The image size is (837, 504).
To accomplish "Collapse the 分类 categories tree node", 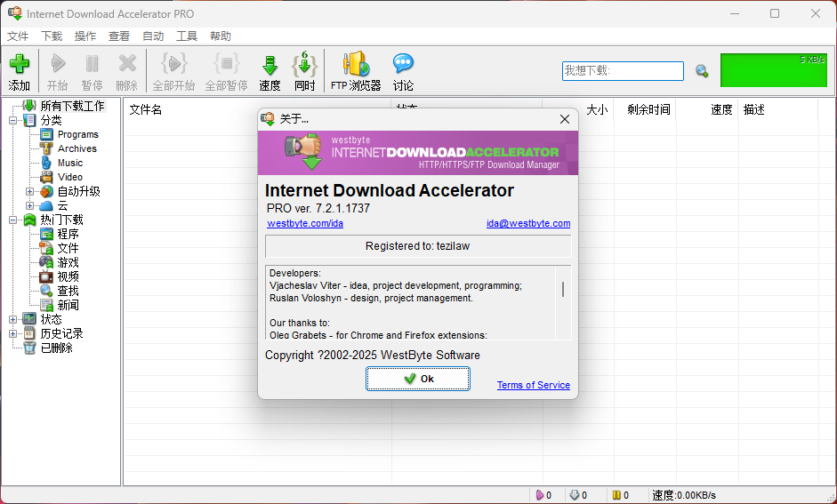I will (x=12, y=121).
